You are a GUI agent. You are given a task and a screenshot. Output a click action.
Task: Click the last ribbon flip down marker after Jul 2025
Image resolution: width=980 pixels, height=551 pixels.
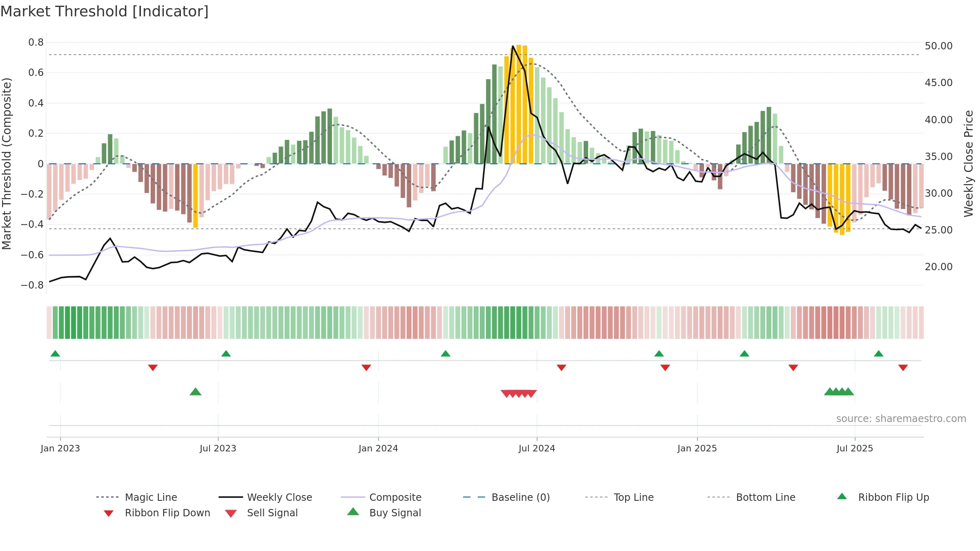pyautogui.click(x=903, y=368)
